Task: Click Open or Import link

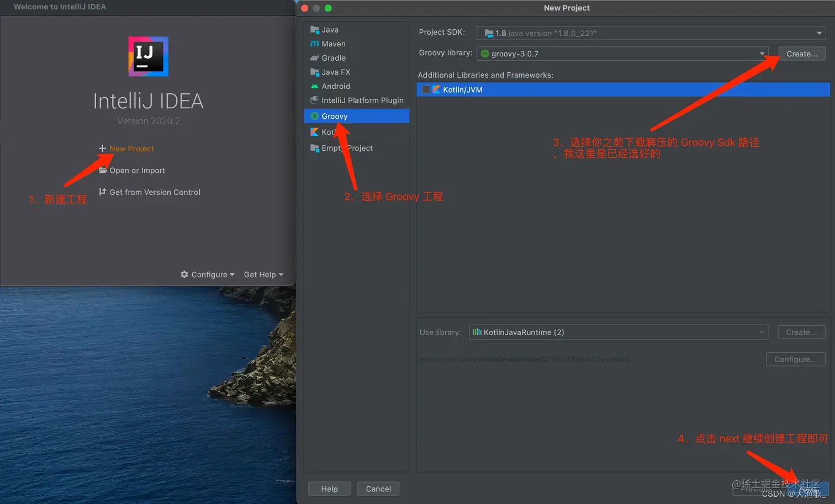Action: tap(137, 170)
